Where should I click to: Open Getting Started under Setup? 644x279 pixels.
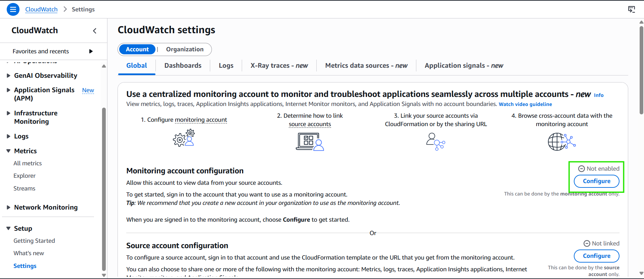pos(34,241)
